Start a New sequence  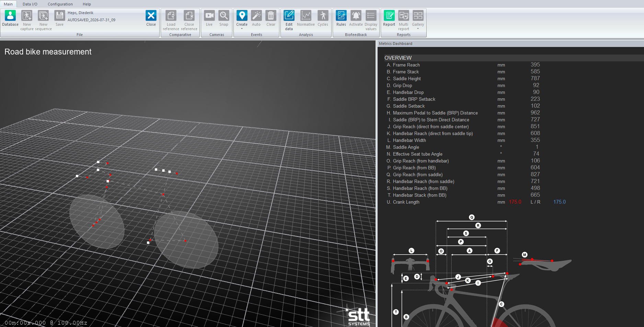tap(43, 21)
